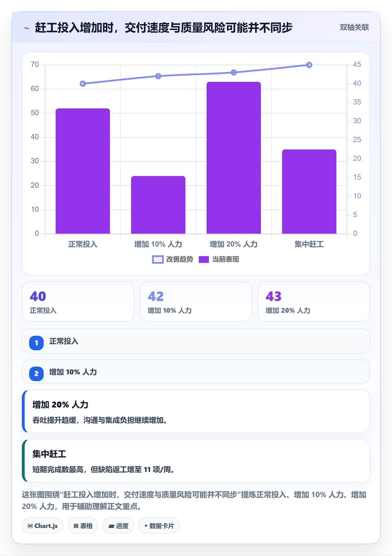Click the left axis value 70
The width and height of the screenshot is (392, 556).
click(x=35, y=65)
